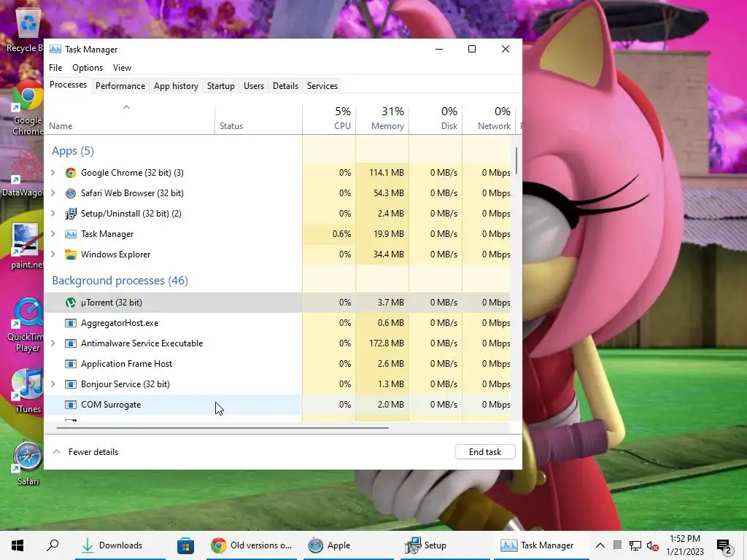Viewport: 747px width, 560px height.
Task: Select the Google Chrome desktop shortcut
Action: [28, 109]
